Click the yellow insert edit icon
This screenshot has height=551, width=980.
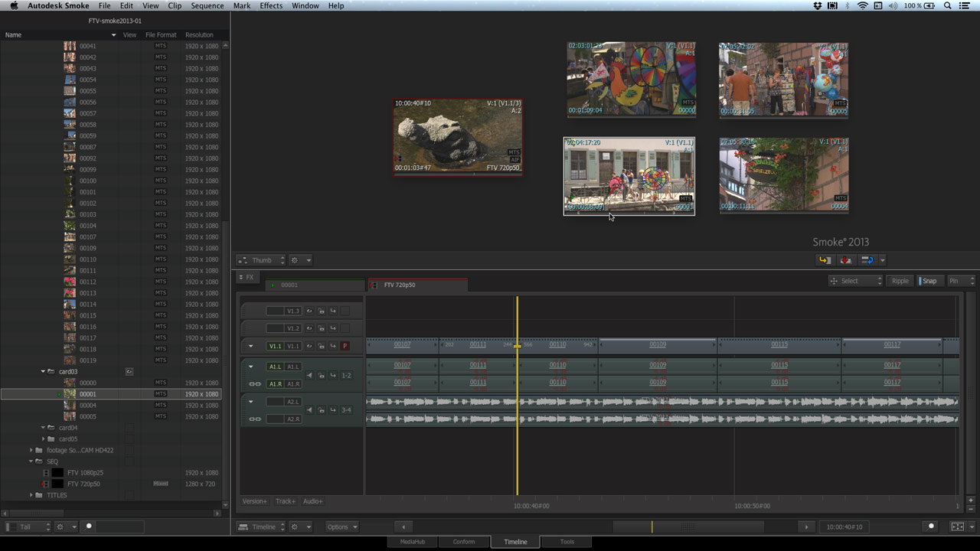(824, 260)
